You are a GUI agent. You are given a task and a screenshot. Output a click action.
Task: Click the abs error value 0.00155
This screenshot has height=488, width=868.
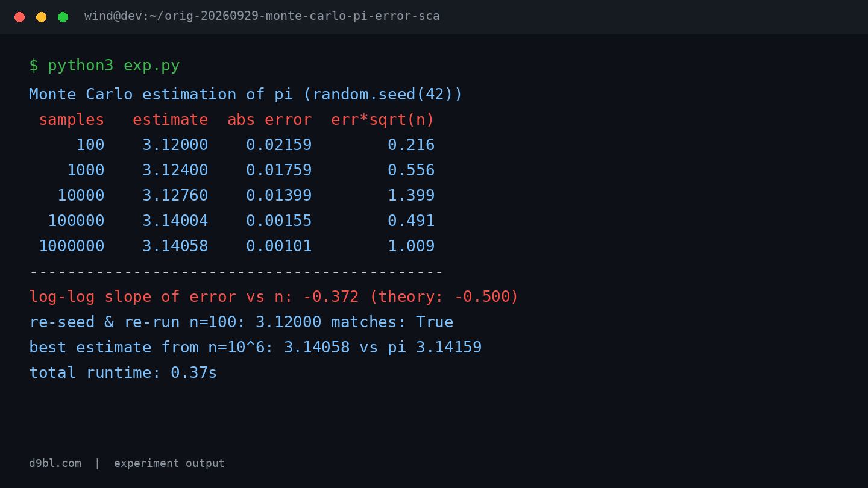tap(279, 221)
